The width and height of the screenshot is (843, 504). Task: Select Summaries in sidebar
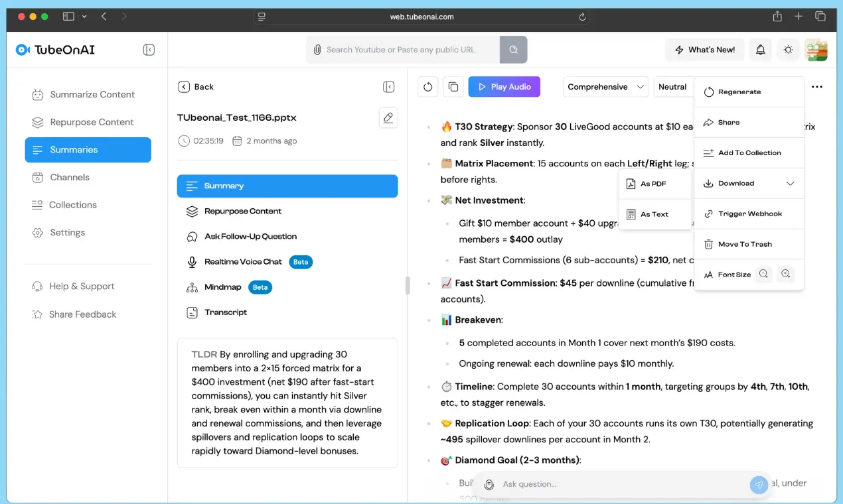88,150
